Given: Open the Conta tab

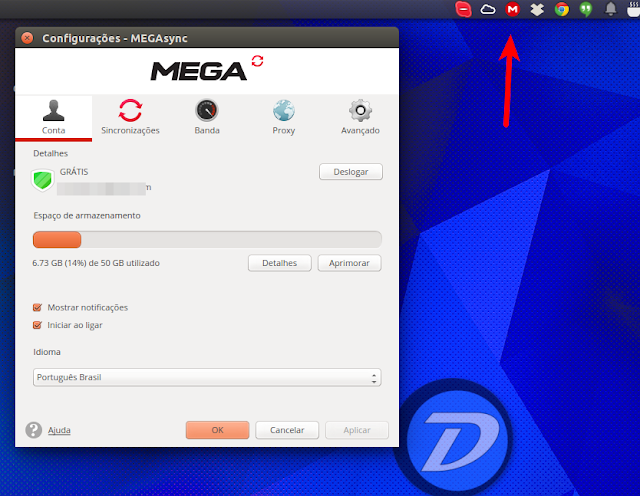Looking at the screenshot, I should pos(53,118).
